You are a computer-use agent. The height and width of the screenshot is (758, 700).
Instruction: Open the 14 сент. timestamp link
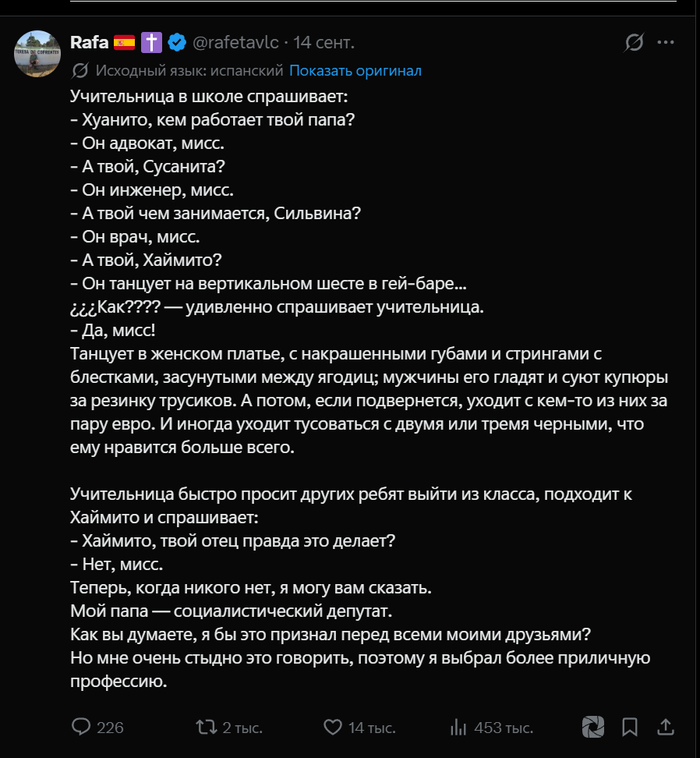324,43
